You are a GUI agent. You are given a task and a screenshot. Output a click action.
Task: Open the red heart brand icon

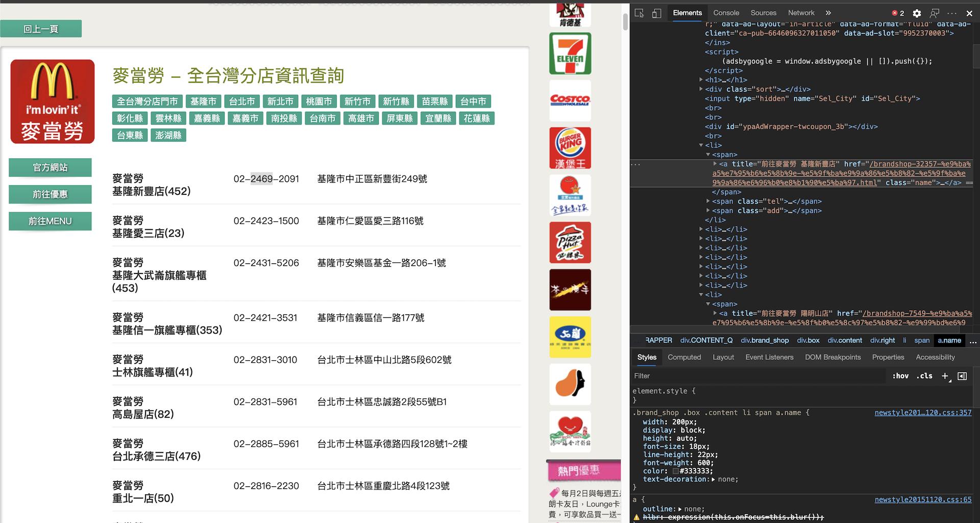tap(570, 432)
